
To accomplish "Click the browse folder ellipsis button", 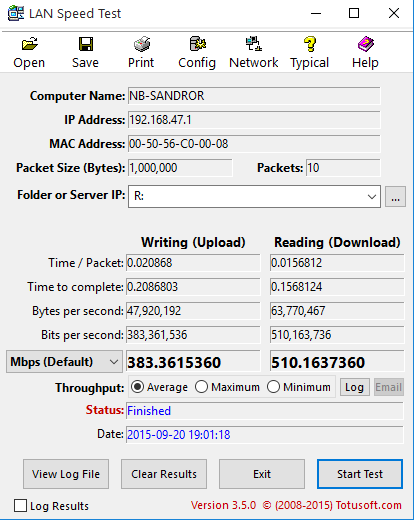I will 395,197.
